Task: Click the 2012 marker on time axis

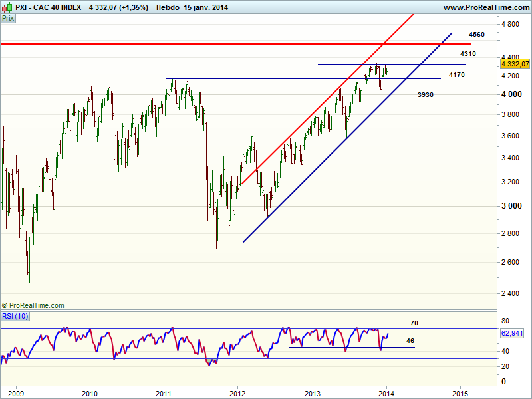Action: (237, 392)
